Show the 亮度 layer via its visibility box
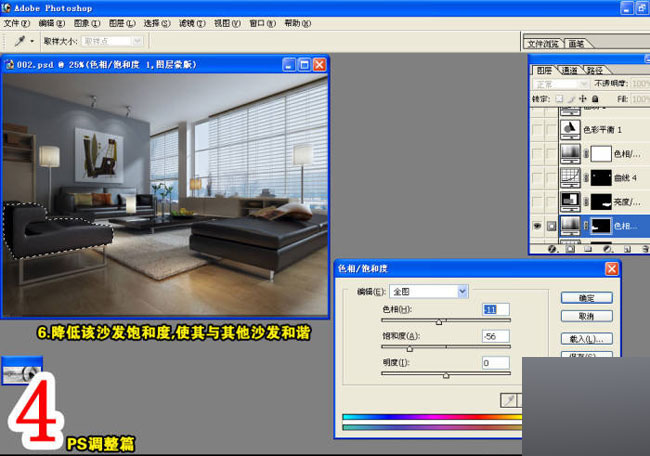The image size is (650, 456). (x=537, y=202)
